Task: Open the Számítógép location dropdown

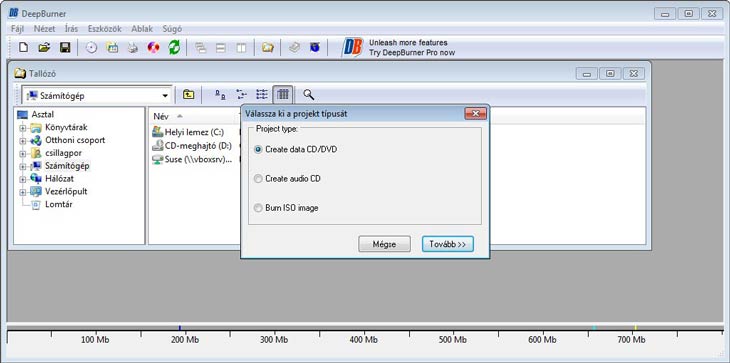Action: coord(165,96)
